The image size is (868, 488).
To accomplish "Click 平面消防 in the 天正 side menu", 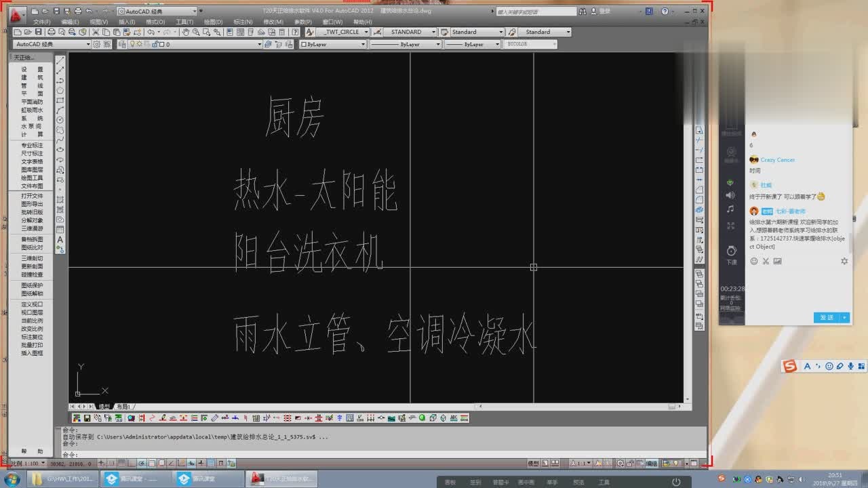I will (x=32, y=102).
